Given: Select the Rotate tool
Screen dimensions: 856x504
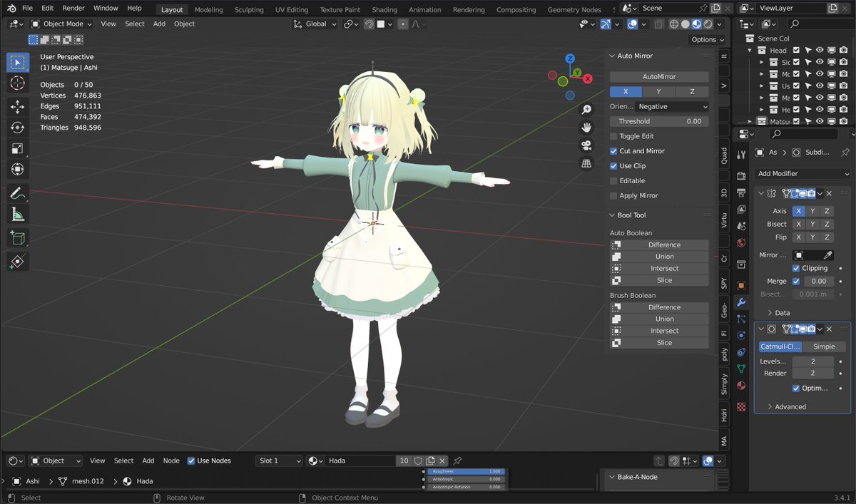Looking at the screenshot, I should pyautogui.click(x=18, y=128).
